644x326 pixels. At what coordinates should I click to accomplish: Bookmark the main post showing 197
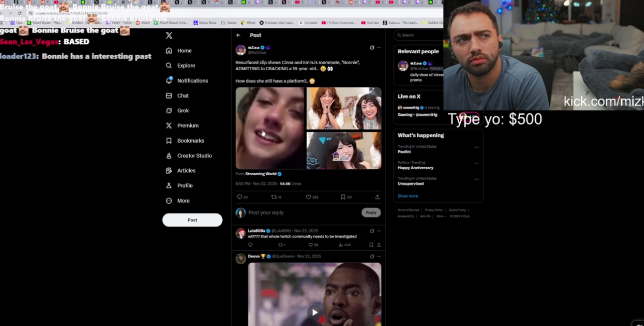click(346, 197)
